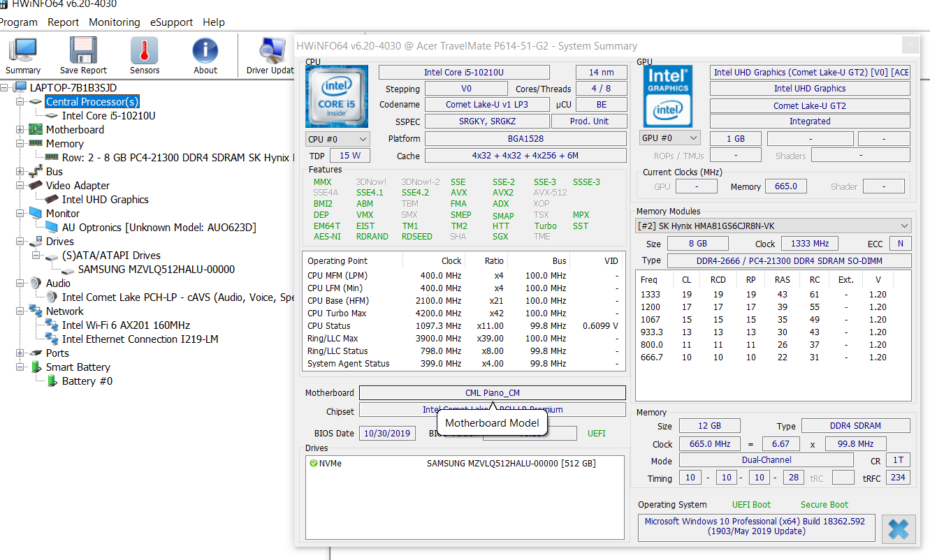The height and width of the screenshot is (560, 930).
Task: Click the 1333 frequency timing row
Action: click(x=772, y=295)
